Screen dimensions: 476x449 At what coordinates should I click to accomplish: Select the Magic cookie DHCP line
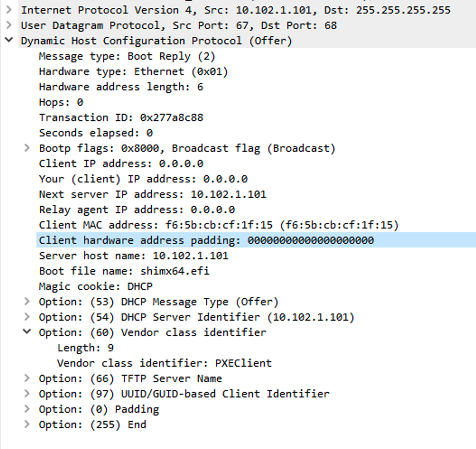point(95,286)
